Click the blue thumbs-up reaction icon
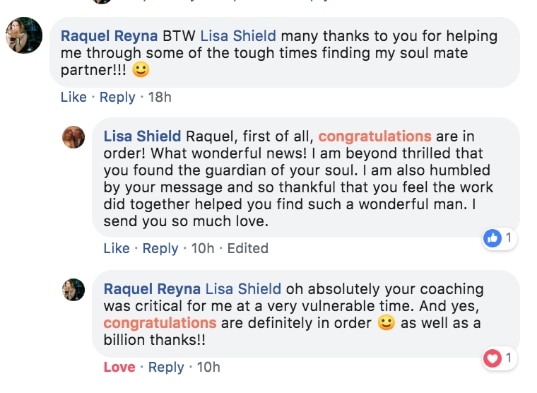The width and height of the screenshot is (537, 393). pyautogui.click(x=492, y=238)
